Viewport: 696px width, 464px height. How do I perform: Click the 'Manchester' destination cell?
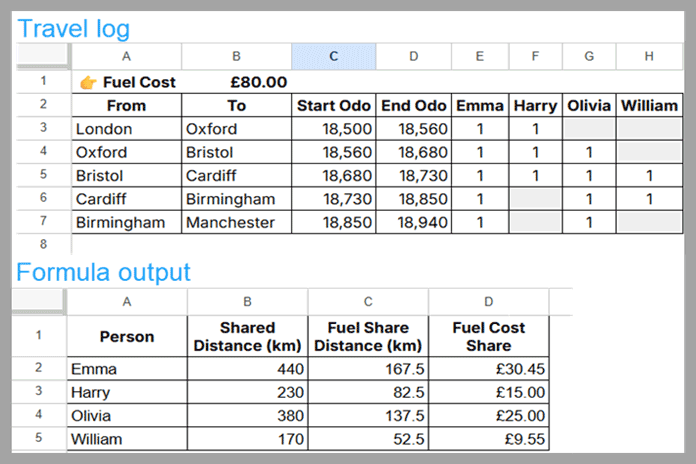coord(237,222)
